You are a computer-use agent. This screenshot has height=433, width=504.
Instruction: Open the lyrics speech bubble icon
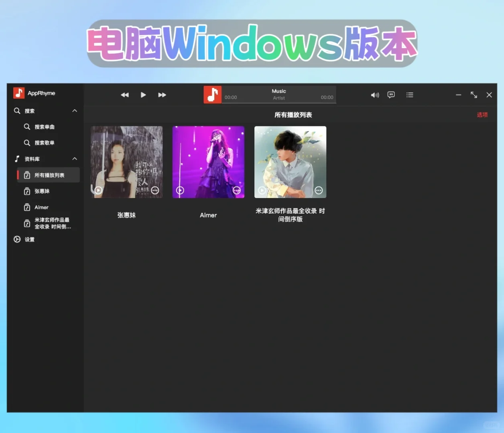(x=391, y=95)
